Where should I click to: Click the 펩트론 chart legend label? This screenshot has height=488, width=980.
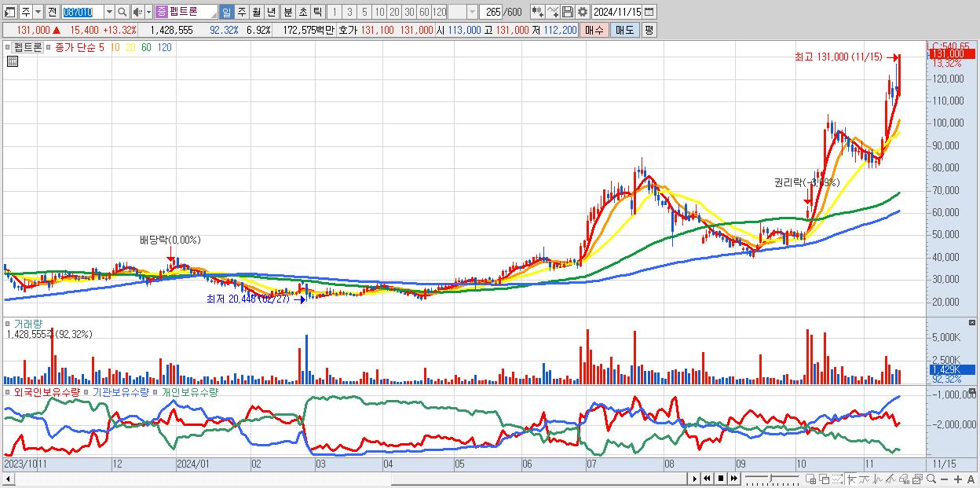pyautogui.click(x=28, y=47)
